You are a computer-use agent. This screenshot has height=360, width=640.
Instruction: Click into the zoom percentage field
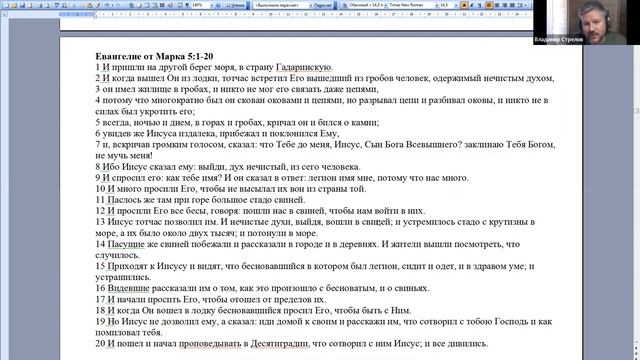(200, 5)
